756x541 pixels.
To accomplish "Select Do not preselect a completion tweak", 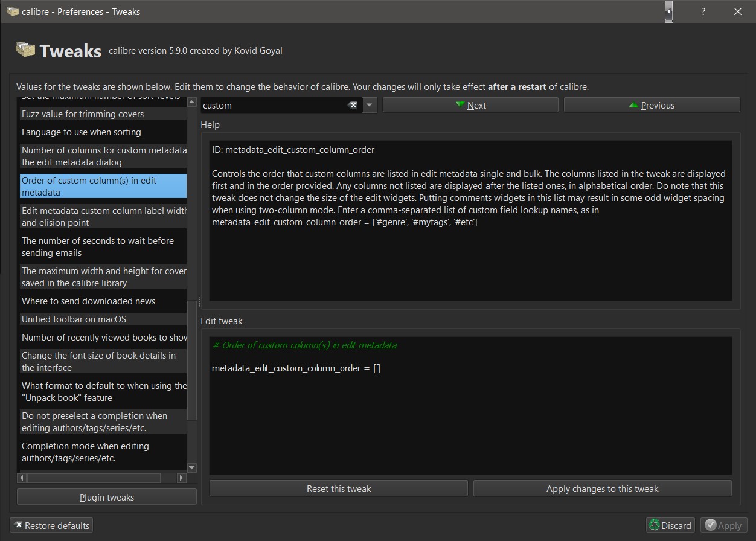I will [x=103, y=422].
